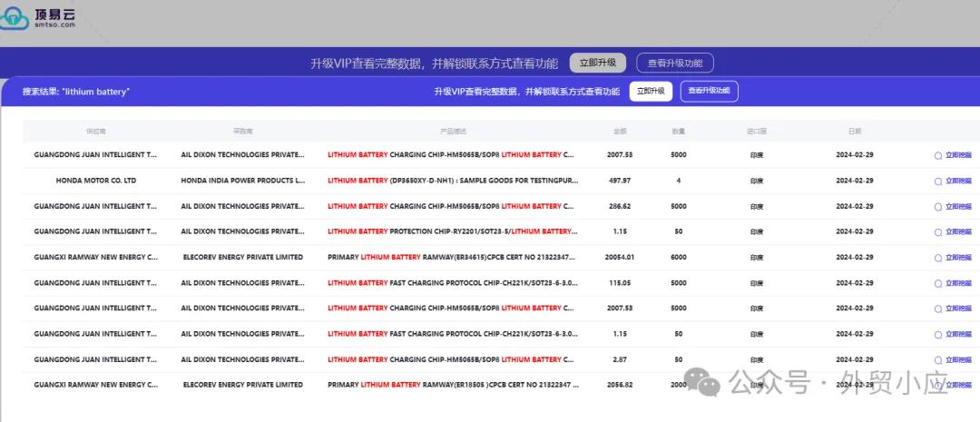Image resolution: width=980 pixels, height=422 pixels.
Task: Click the Protection Chip RY2201 description
Action: [x=453, y=231]
